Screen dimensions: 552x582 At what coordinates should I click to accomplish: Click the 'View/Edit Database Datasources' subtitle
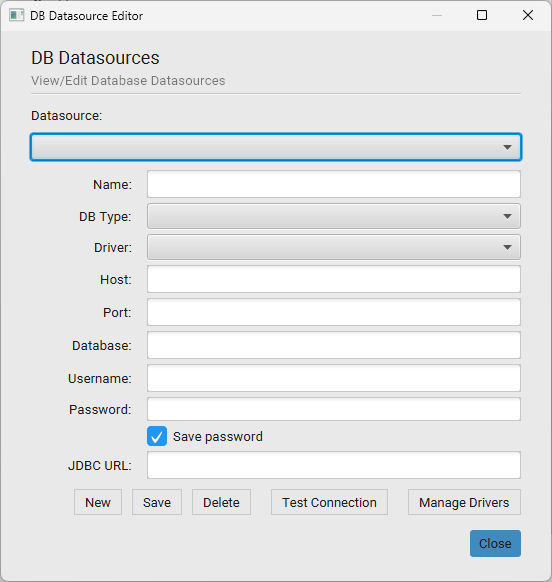(x=128, y=81)
